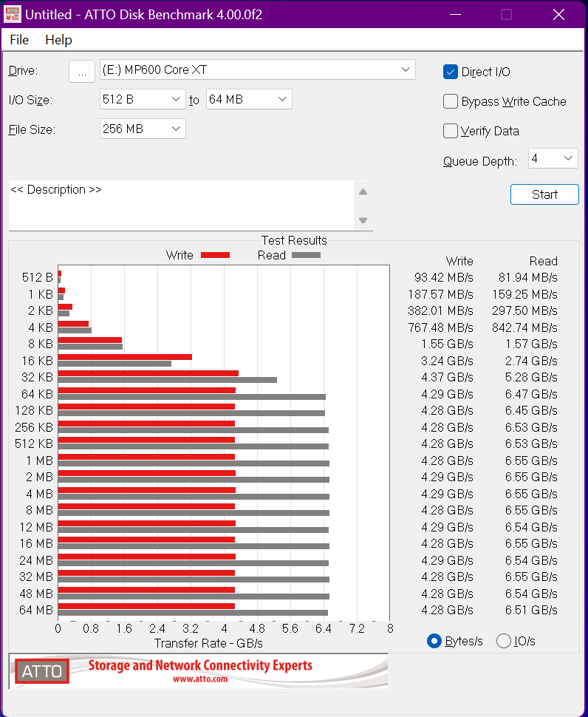Viewport: 588px width, 717px height.
Task: Click the Transfer Rate - GB/s axis label
Action: point(208,643)
